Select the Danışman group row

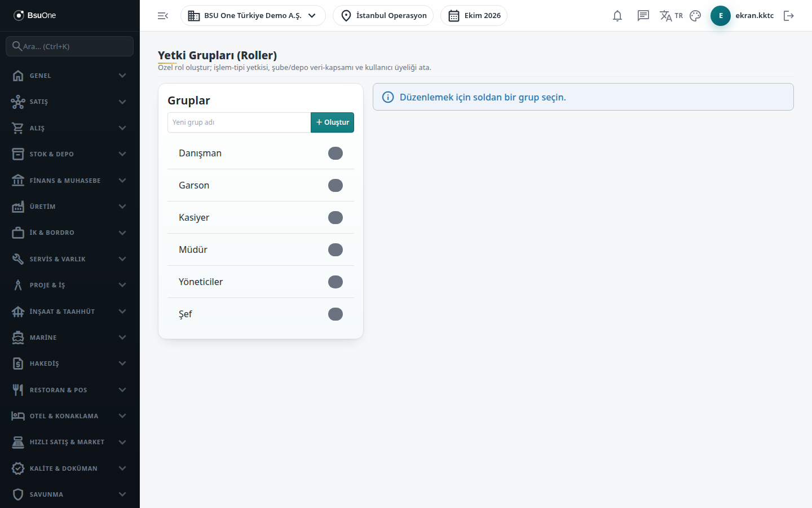pos(261,154)
